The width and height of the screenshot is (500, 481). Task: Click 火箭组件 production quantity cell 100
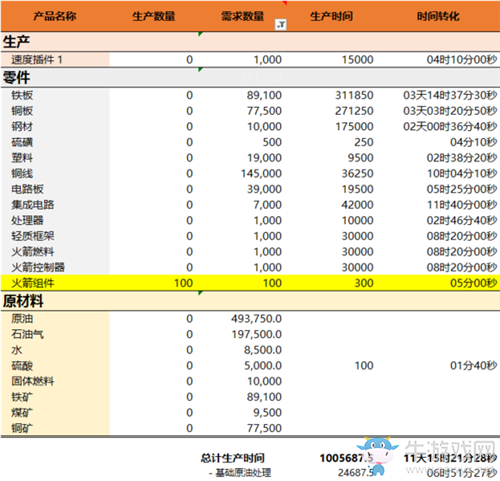pos(183,283)
